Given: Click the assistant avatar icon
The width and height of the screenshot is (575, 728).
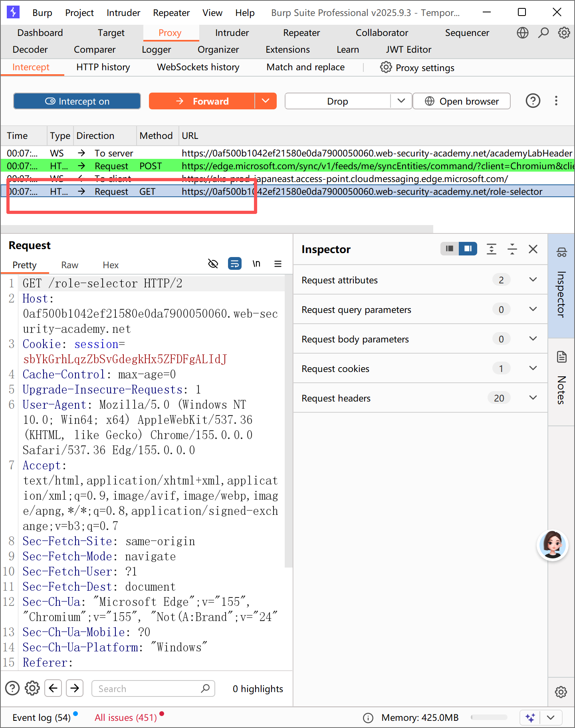Looking at the screenshot, I should [553, 545].
